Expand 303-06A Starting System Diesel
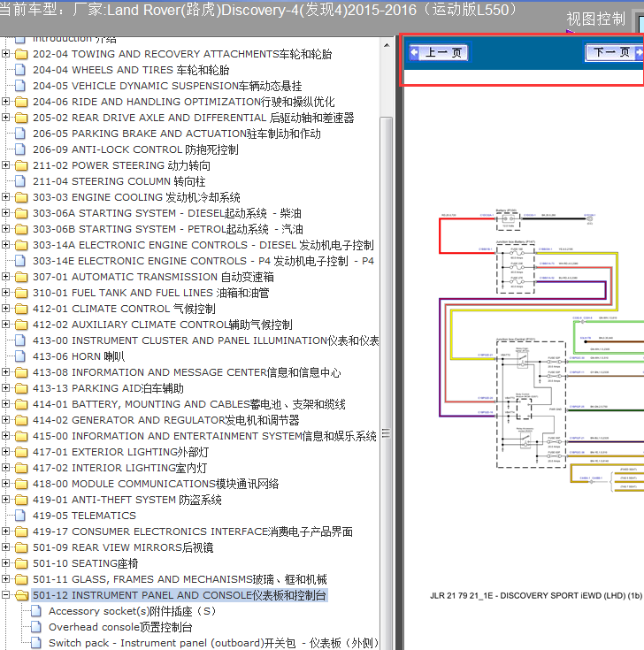644x650 pixels. click(6, 213)
